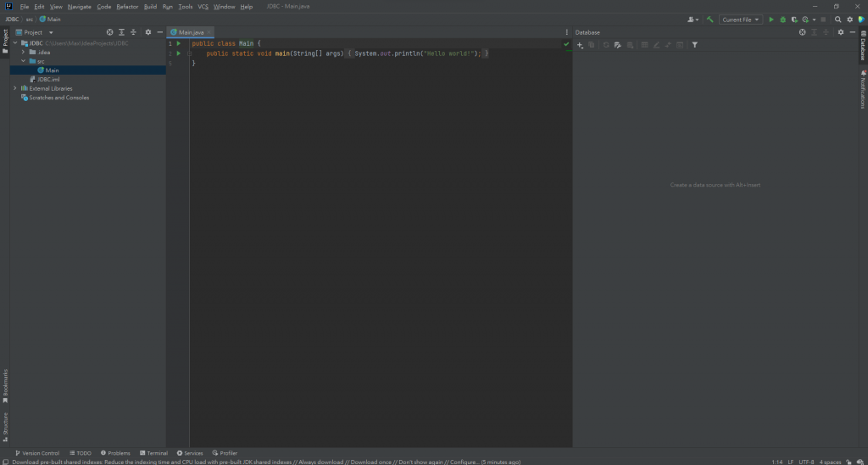
Task: Start debugging with the green bug icon
Action: [782, 20]
